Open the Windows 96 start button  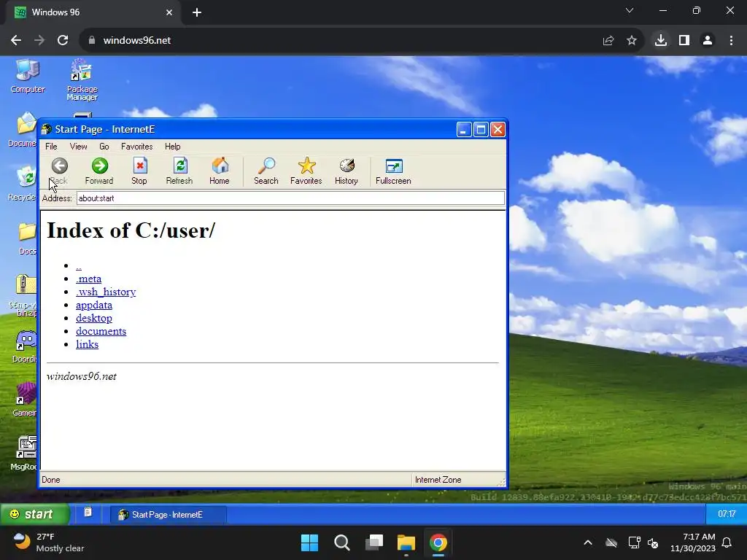pos(34,514)
